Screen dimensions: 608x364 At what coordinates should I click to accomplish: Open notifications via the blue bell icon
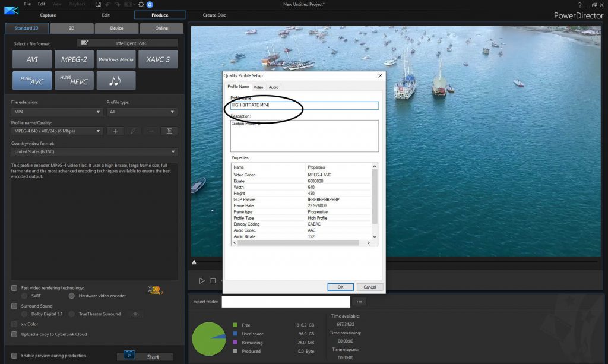150,5
